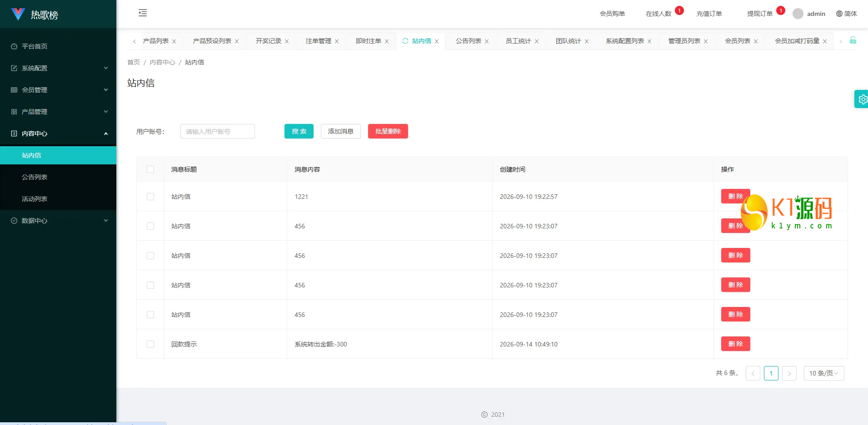Screen dimensions: 868x425
Task: Click the 用户账号 input field
Action: [218, 131]
